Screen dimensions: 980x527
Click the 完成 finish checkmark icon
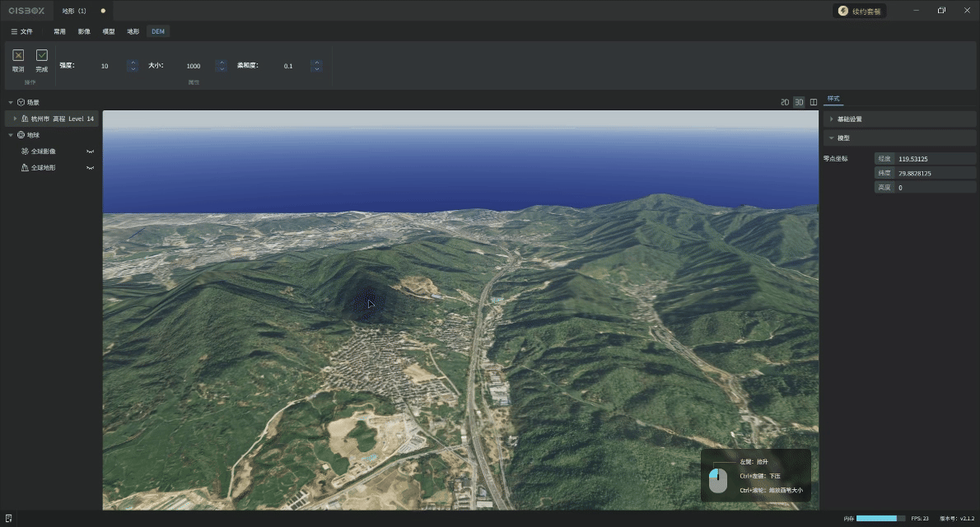point(42,55)
